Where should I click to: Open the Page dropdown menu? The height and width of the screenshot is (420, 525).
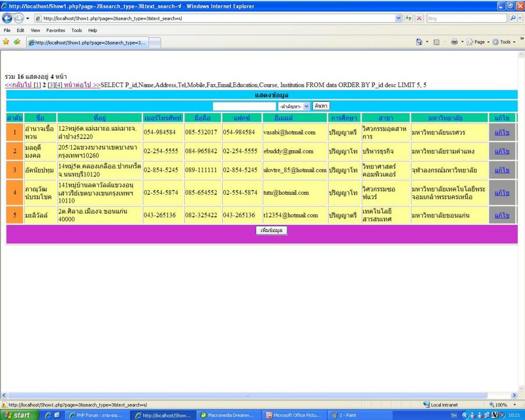pos(476,42)
